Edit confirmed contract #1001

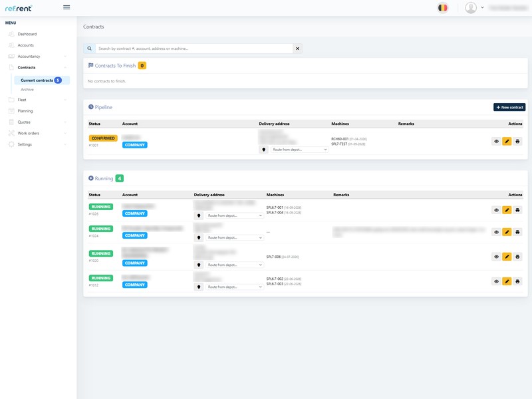(507, 141)
